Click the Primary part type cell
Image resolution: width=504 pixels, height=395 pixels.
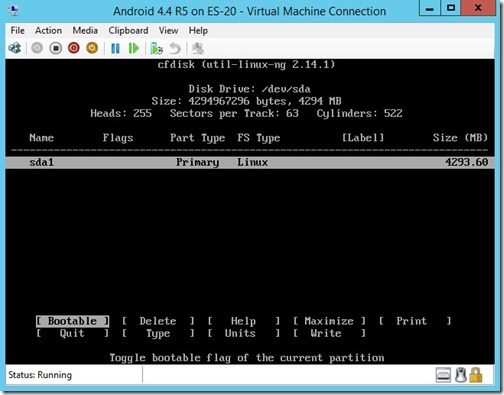tap(198, 162)
